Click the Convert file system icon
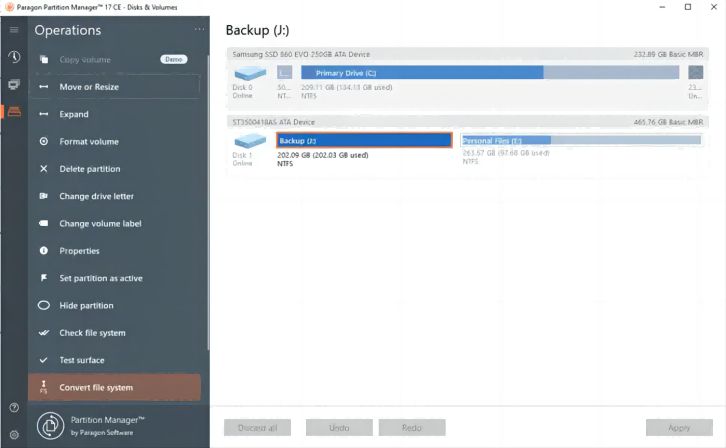Screen dimensions: 726x448 pos(44,387)
